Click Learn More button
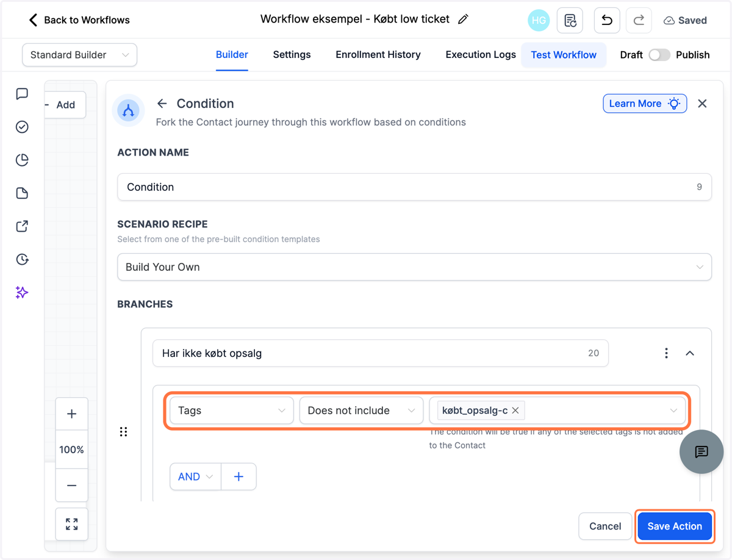732x560 pixels. pyautogui.click(x=645, y=104)
